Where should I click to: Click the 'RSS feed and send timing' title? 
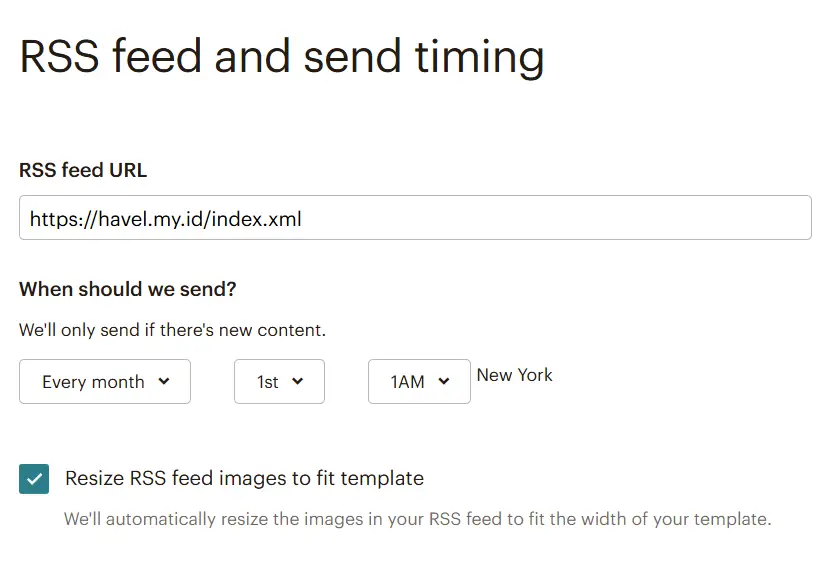click(282, 56)
